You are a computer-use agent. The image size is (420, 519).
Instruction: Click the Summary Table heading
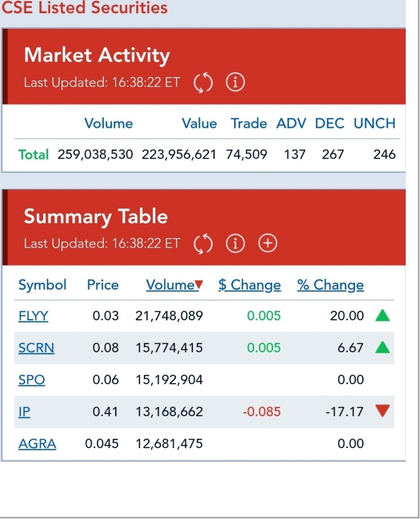(95, 217)
